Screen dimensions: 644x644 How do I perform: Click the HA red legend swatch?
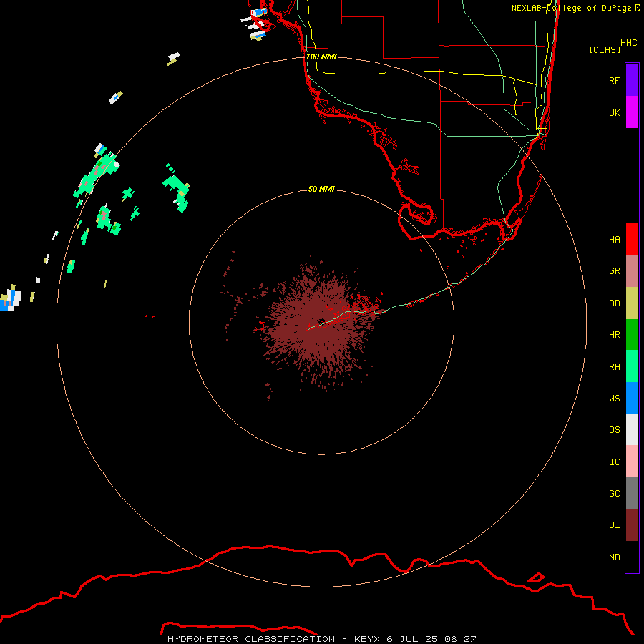pos(632,239)
